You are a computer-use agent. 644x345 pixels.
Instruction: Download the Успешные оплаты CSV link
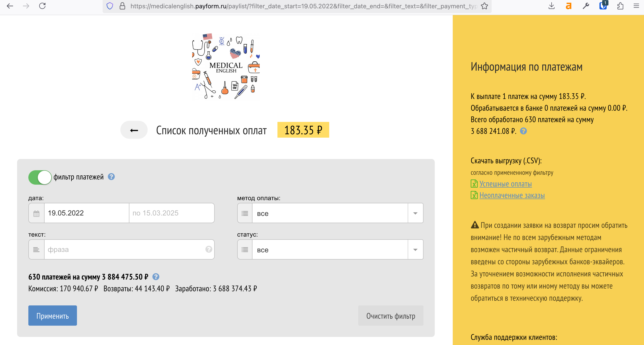(505, 184)
